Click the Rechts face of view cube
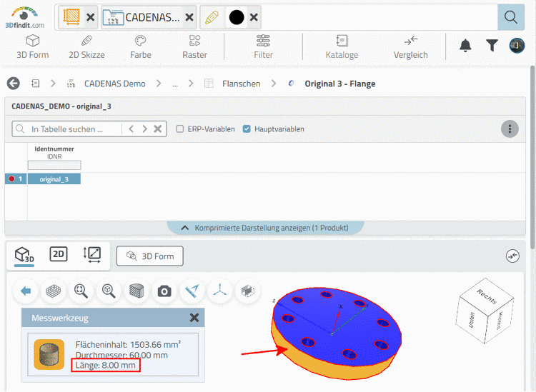The height and width of the screenshot is (392, 536). [487, 296]
